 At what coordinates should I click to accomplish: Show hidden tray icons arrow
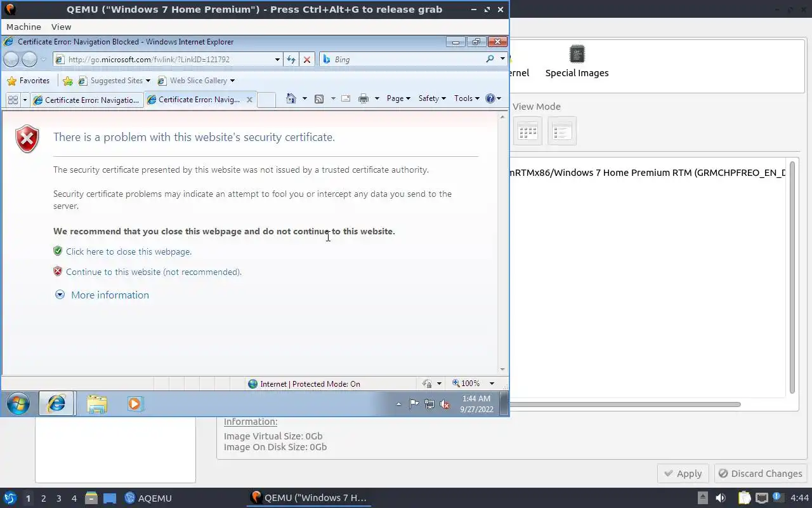pos(398,404)
